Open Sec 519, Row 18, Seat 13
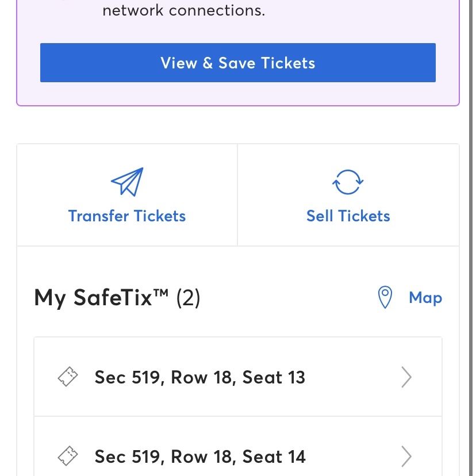This screenshot has width=476, height=476. click(237, 377)
